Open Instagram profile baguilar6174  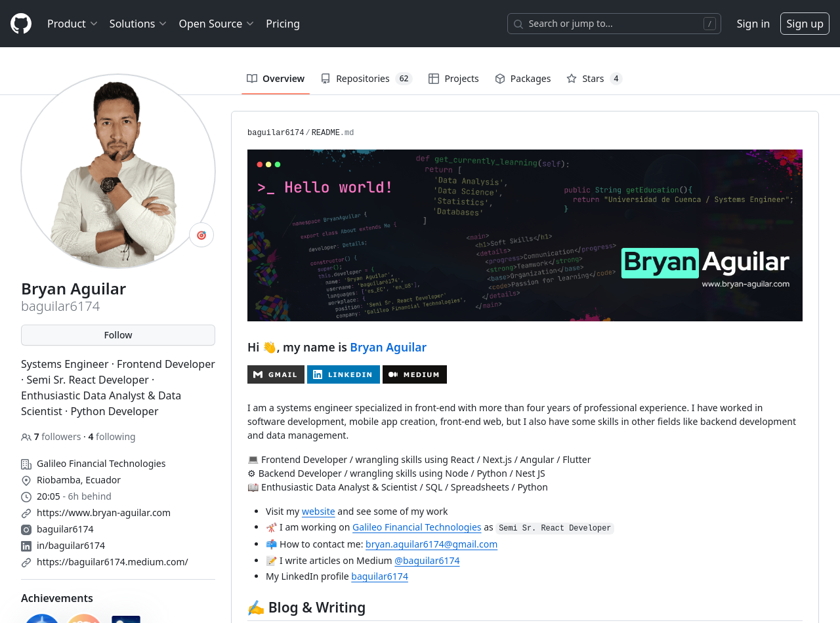pyautogui.click(x=65, y=529)
